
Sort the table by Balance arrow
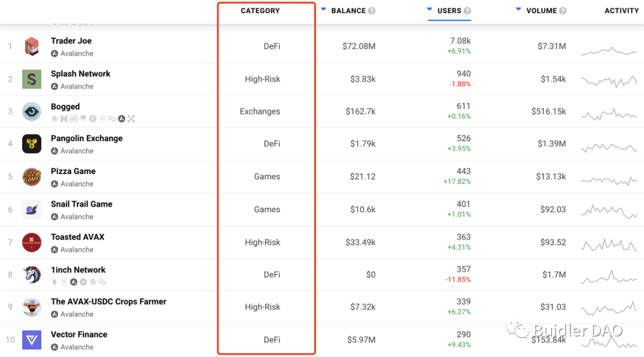coord(324,9)
